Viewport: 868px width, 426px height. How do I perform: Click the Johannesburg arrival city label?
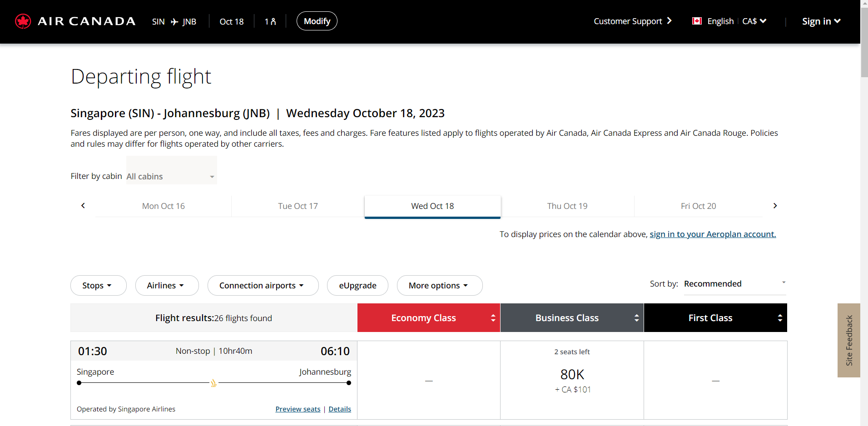(x=325, y=372)
